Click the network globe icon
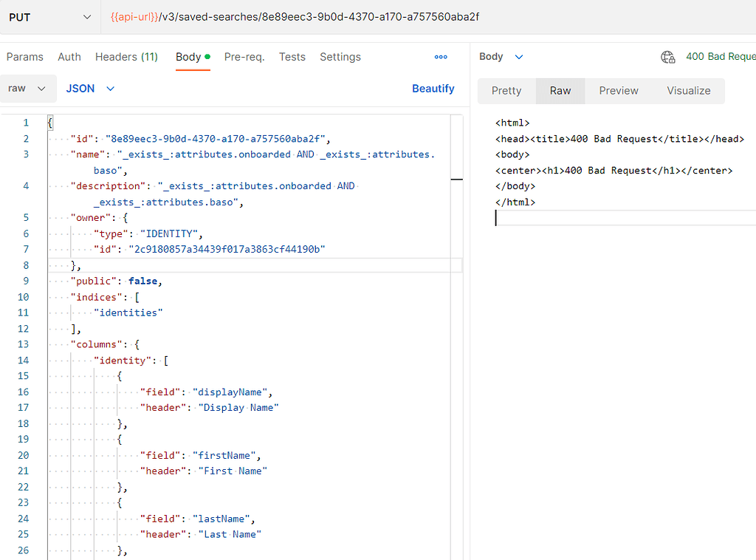 tap(668, 57)
